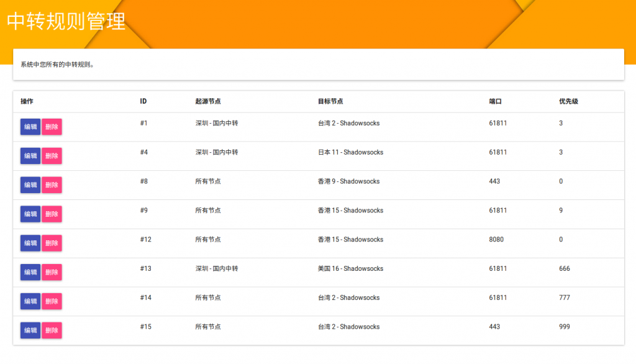This screenshot has width=636, height=364.
Task: Edit rule #12 with port 8080
Action: [30, 243]
